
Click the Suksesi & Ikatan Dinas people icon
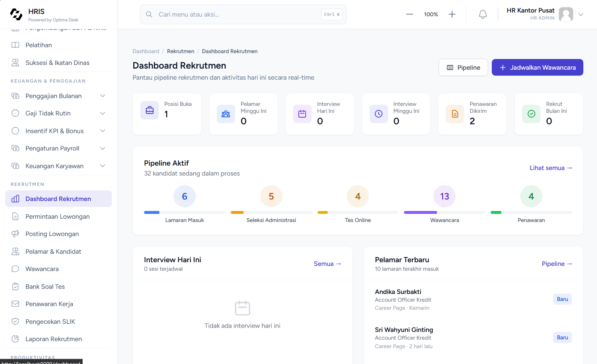(15, 63)
